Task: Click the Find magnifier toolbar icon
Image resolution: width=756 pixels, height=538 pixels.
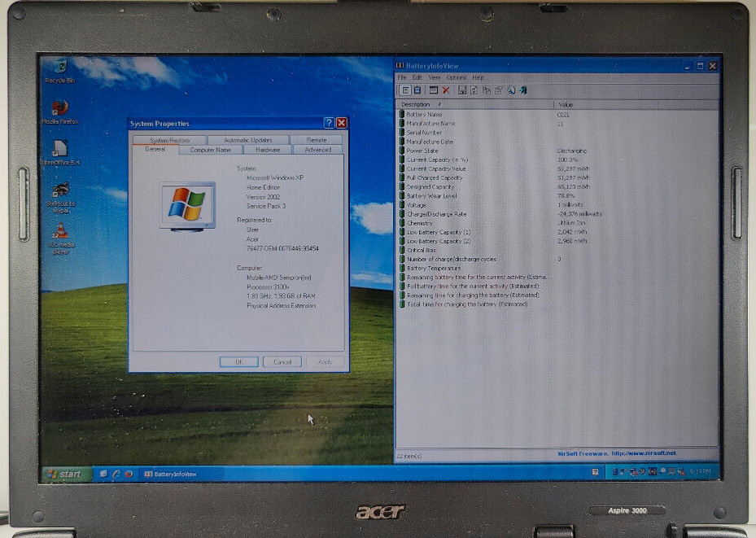Action: point(510,90)
